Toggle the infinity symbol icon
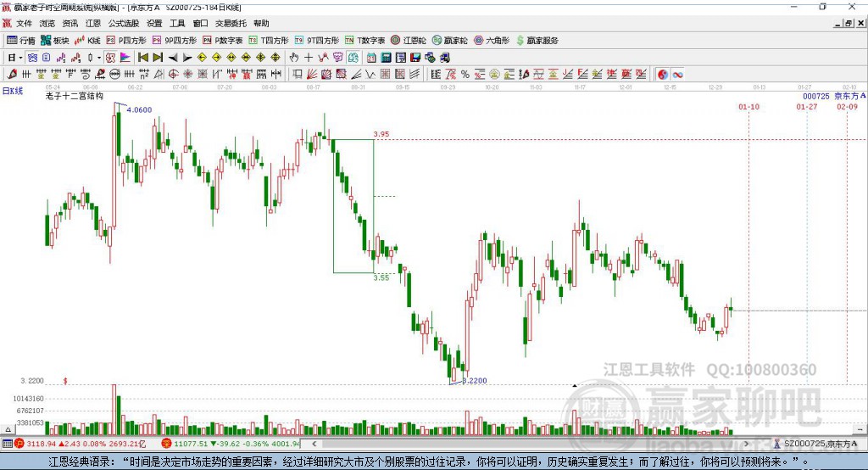 coord(677,75)
